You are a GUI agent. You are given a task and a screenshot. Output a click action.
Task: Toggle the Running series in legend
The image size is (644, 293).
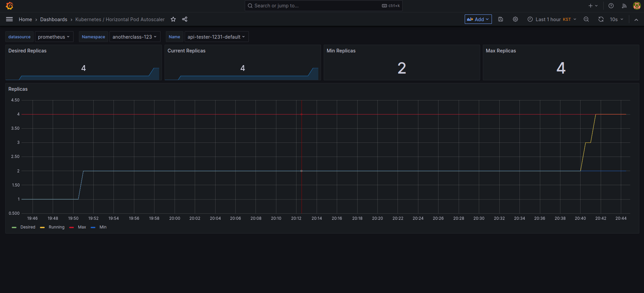[x=56, y=227]
